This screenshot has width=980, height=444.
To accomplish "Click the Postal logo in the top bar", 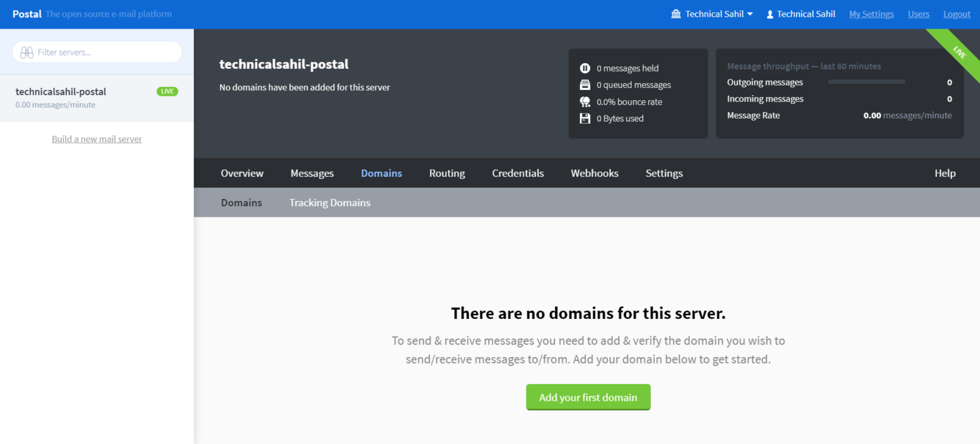I will (26, 13).
